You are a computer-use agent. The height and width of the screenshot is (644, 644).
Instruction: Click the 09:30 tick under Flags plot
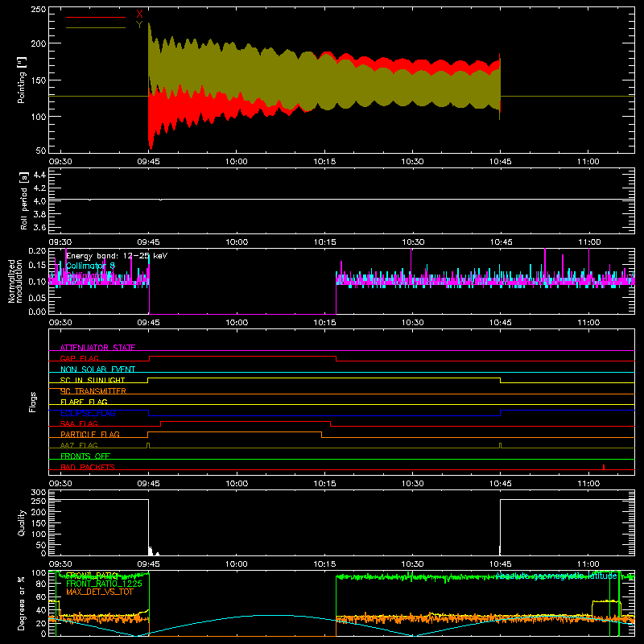[x=60, y=484]
